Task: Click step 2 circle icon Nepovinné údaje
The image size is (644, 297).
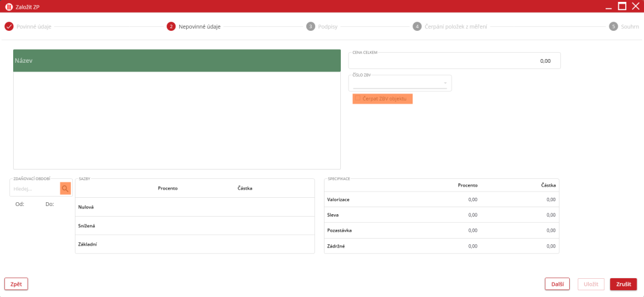Action: (x=171, y=26)
